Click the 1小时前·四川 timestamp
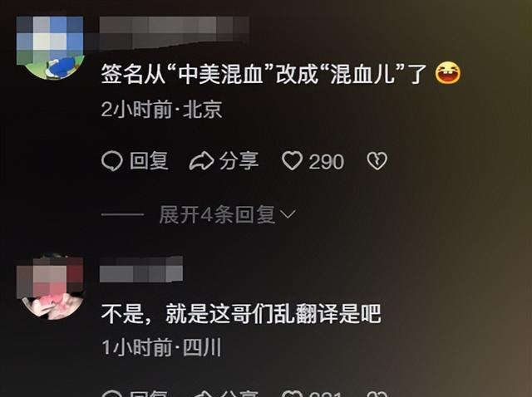The width and height of the screenshot is (532, 397). 161,347
